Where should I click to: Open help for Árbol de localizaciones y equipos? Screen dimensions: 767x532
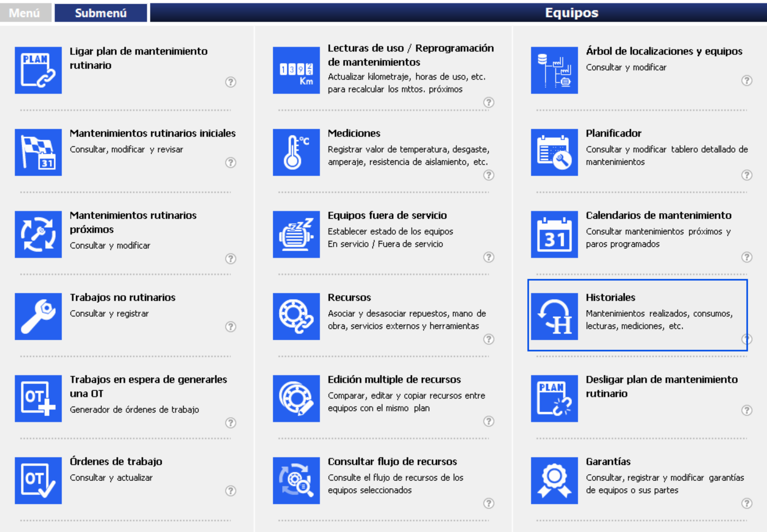pyautogui.click(x=747, y=80)
